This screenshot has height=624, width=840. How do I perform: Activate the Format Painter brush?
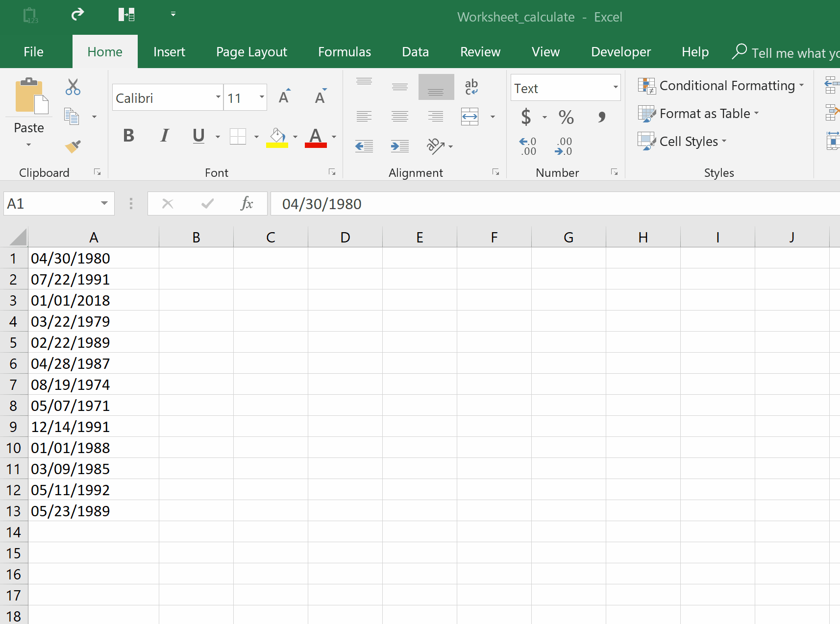point(72,146)
